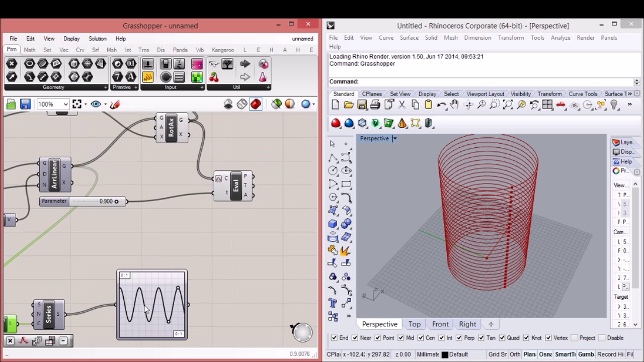Click the SmartTrack status bar button
Viewport: 644px width, 362px height.
[565, 354]
